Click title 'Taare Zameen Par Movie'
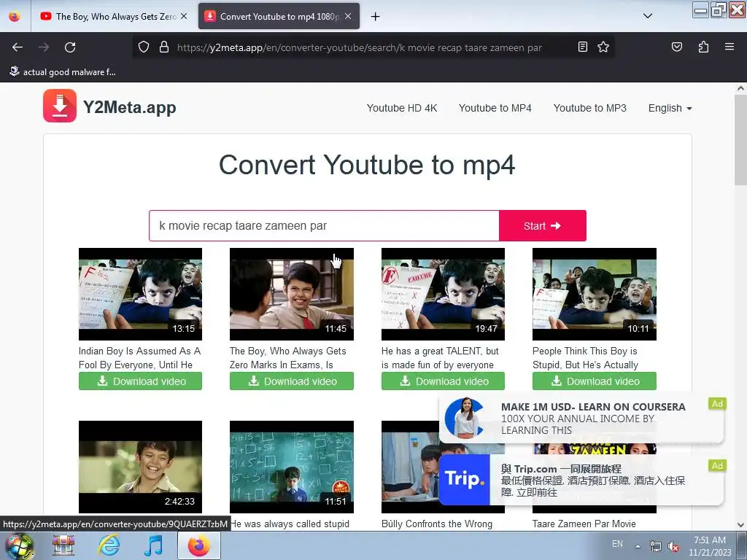This screenshot has width=747, height=560. (x=584, y=524)
